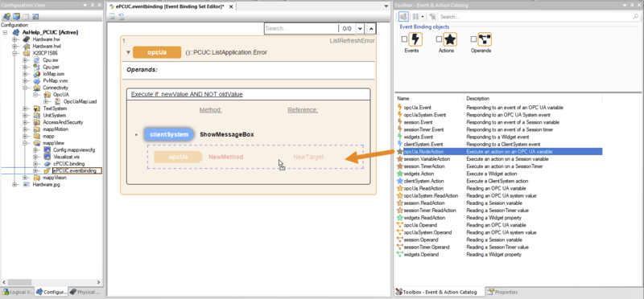Click the session.TimerAction star icon
The width and height of the screenshot is (644, 299).
tap(400, 166)
